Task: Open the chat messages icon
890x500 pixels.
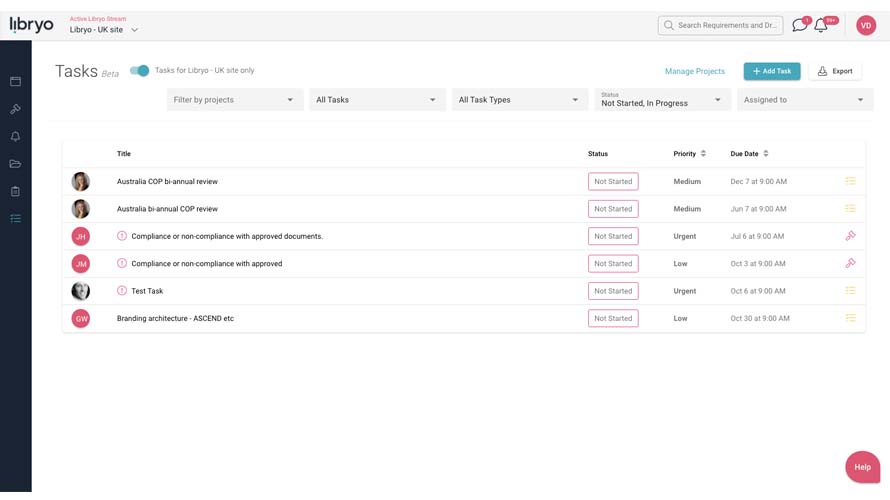Action: pyautogui.click(x=799, y=26)
